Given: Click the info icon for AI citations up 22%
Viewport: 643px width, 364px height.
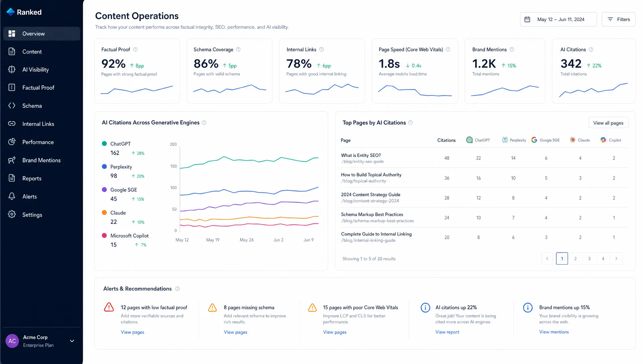Looking at the screenshot, I should (x=425, y=307).
